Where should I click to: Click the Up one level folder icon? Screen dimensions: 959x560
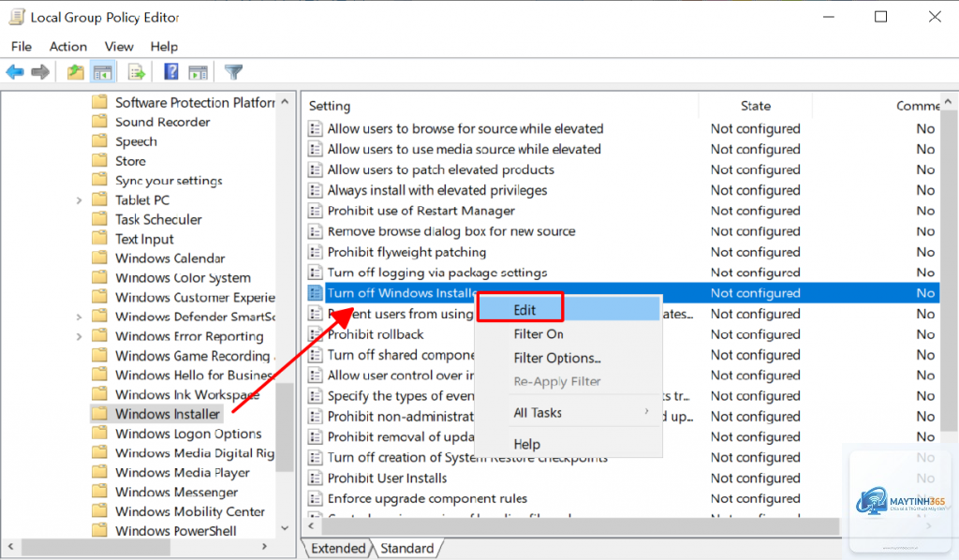coord(76,72)
